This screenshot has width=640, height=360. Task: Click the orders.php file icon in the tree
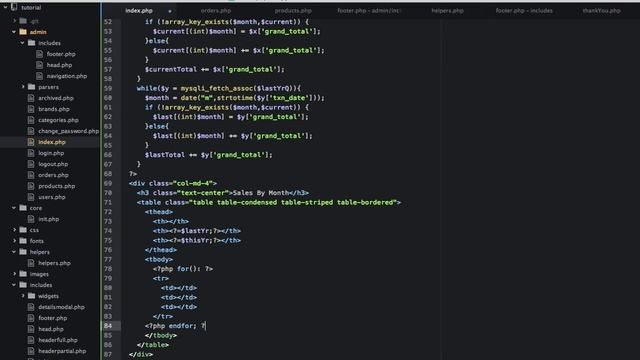coord(31,175)
